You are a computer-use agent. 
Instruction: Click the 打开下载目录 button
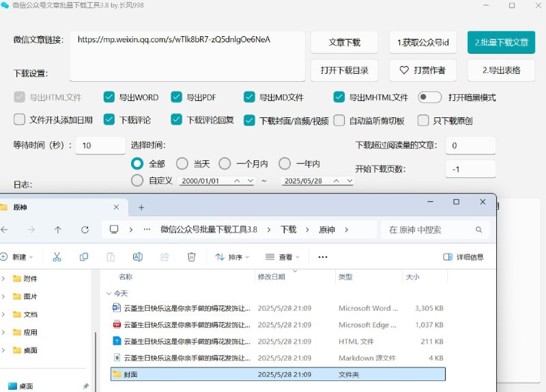[344, 70]
